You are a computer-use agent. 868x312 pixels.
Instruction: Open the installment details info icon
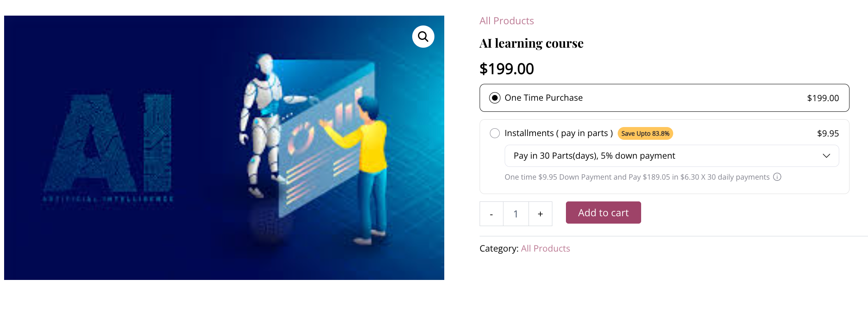777,177
